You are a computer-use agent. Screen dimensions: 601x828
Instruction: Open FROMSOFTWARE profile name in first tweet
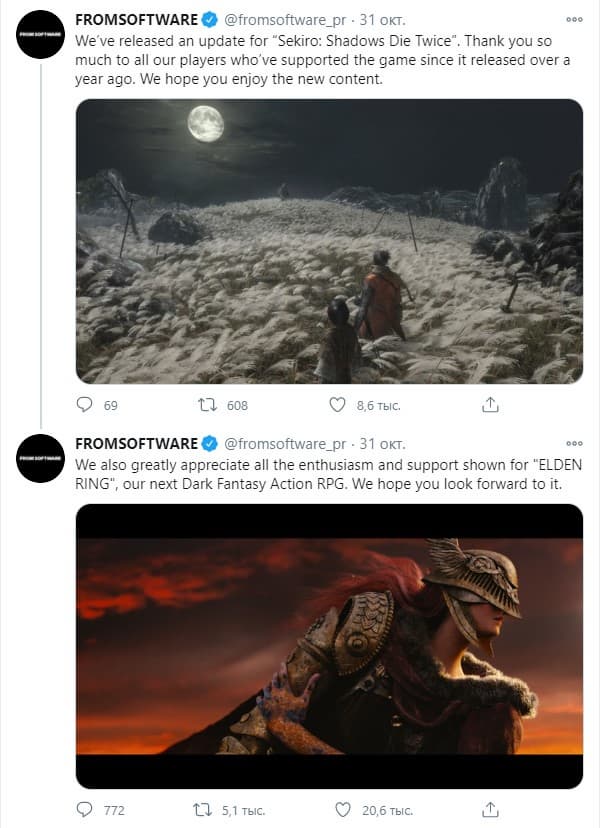(x=136, y=20)
